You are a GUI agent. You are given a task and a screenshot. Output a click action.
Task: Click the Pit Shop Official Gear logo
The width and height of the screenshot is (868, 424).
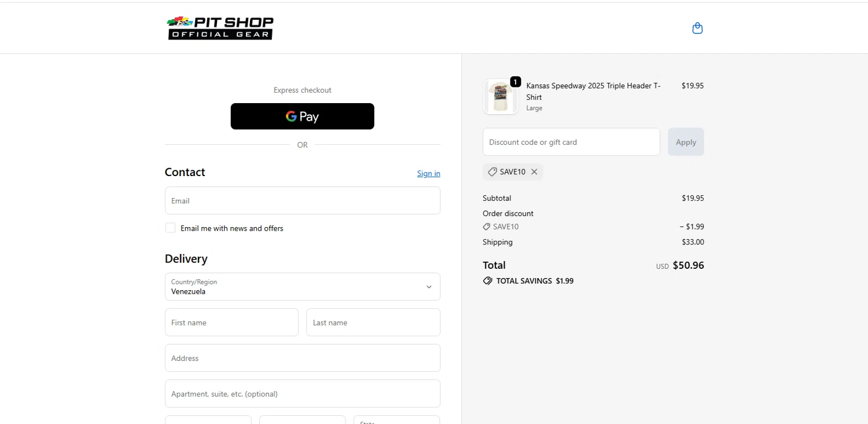click(x=220, y=28)
